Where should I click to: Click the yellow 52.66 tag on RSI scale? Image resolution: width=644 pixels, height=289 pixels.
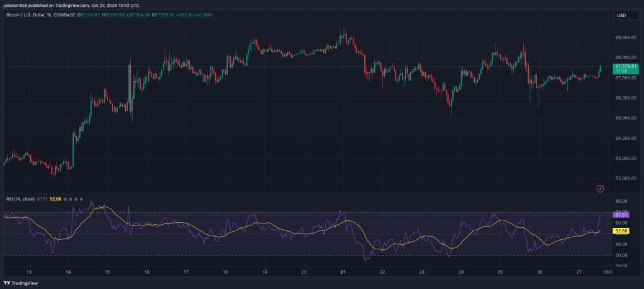click(620, 231)
